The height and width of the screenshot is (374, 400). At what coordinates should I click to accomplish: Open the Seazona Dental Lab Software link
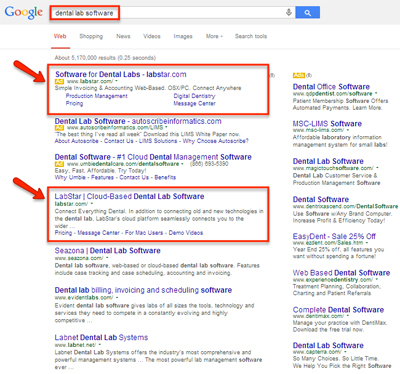coord(107,251)
